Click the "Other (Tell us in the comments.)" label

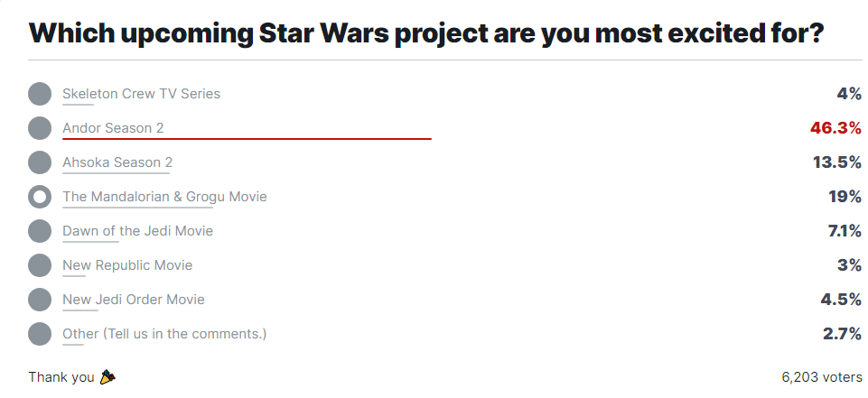tap(164, 334)
